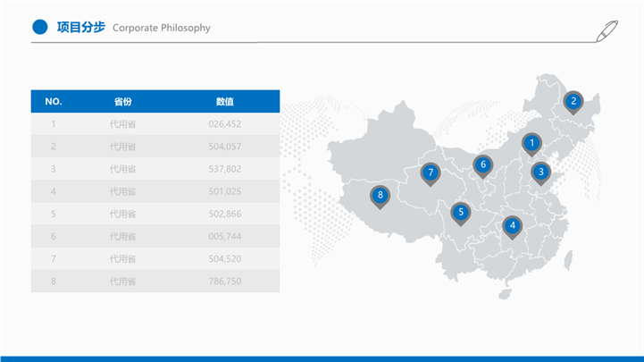Click the pen icon at top right
Viewport: 644px width, 362px height.
coord(607,29)
